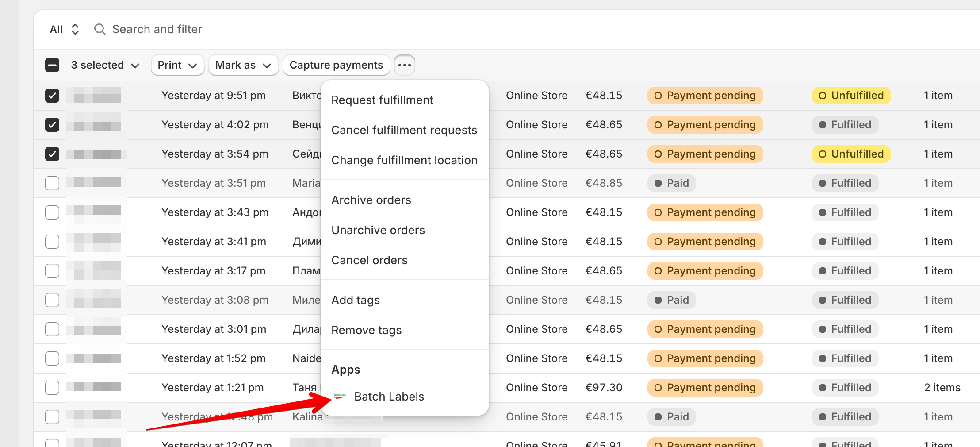This screenshot has width=980, height=447.
Task: Choose Change fulfillment location
Action: (x=404, y=160)
